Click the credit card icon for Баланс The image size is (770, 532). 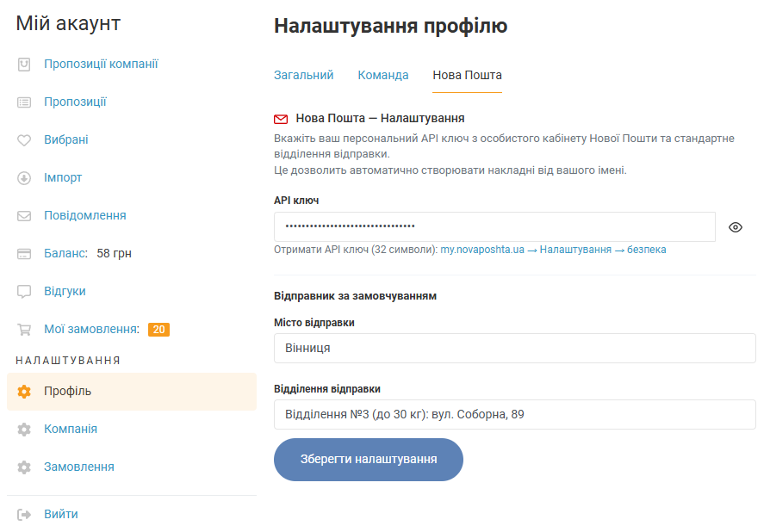(x=24, y=254)
